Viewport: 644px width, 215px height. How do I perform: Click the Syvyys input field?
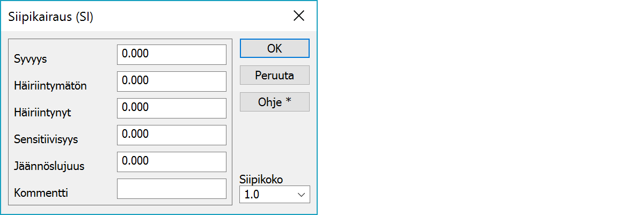pyautogui.click(x=171, y=54)
